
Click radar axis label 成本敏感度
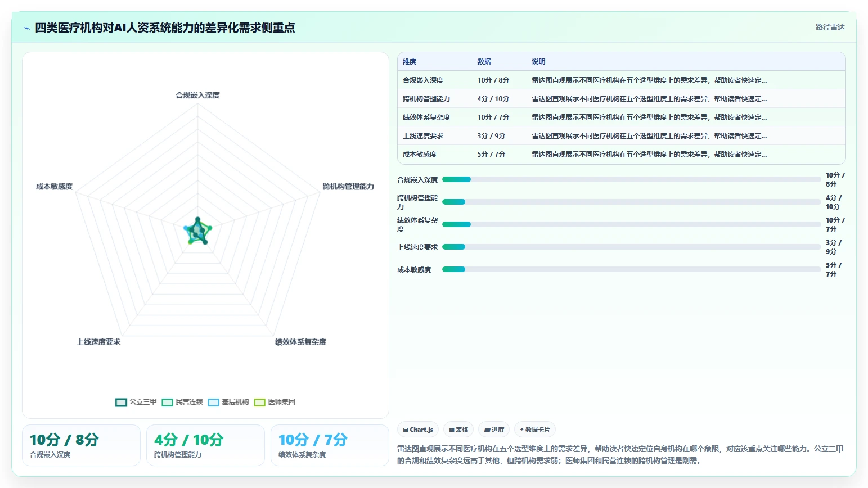coord(54,186)
